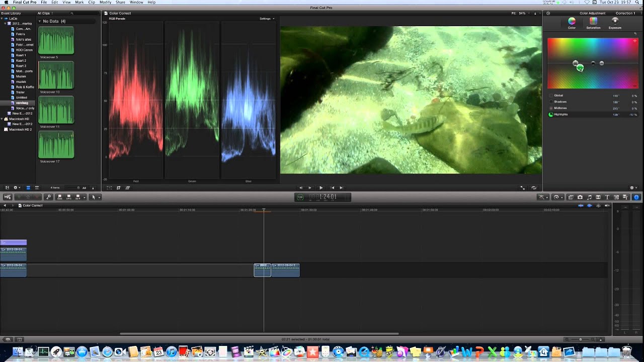Click the green Highlights puck on the color board
The image size is (644, 362).
580,68
